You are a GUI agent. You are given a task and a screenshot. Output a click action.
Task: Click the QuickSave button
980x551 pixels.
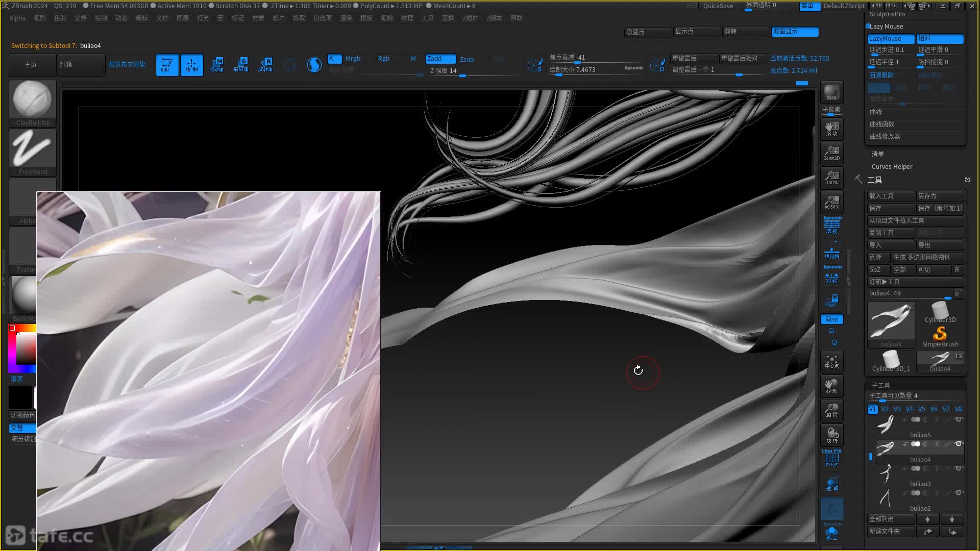pyautogui.click(x=718, y=6)
